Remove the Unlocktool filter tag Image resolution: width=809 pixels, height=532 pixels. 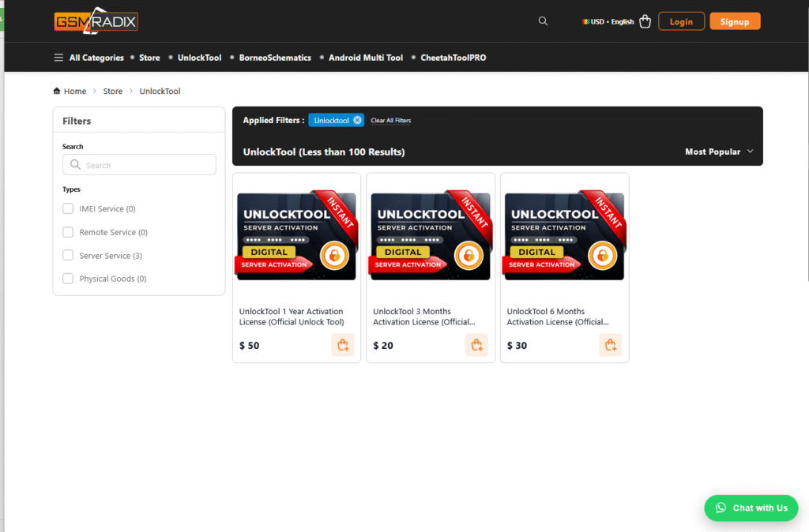pos(357,120)
